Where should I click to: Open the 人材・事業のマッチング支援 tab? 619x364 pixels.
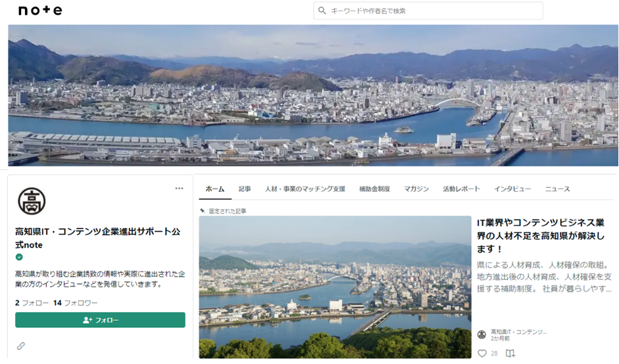[305, 189]
